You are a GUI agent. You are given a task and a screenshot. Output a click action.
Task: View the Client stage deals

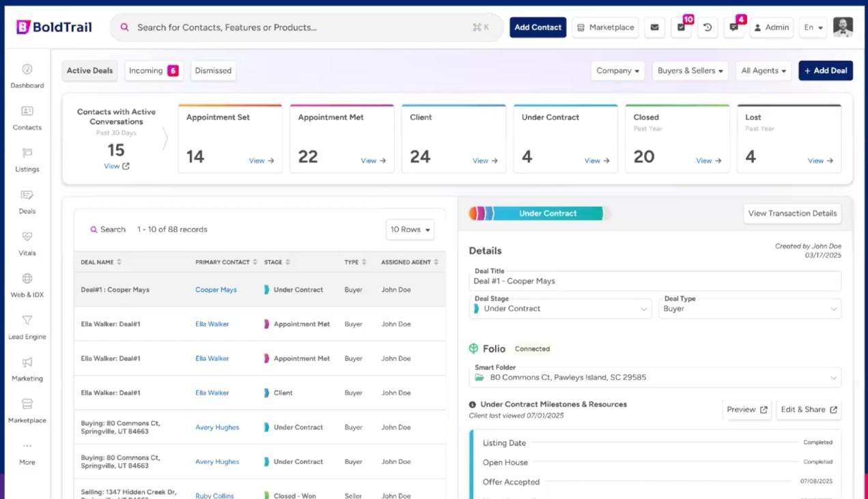(485, 160)
